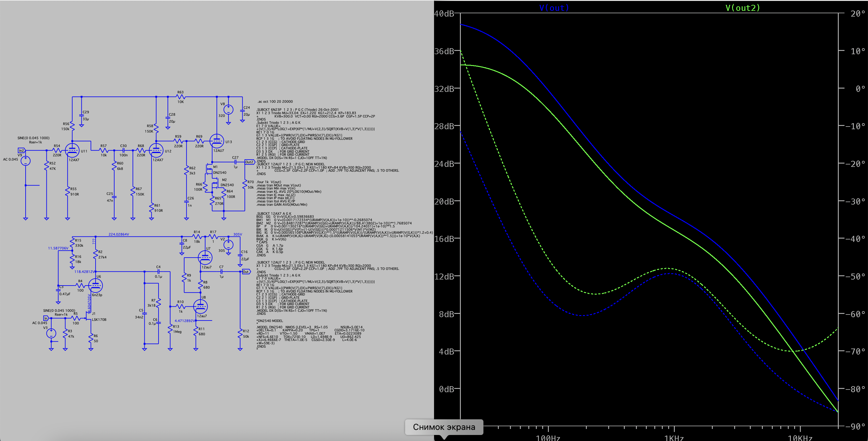Click the 40dB left axis label

444,14
